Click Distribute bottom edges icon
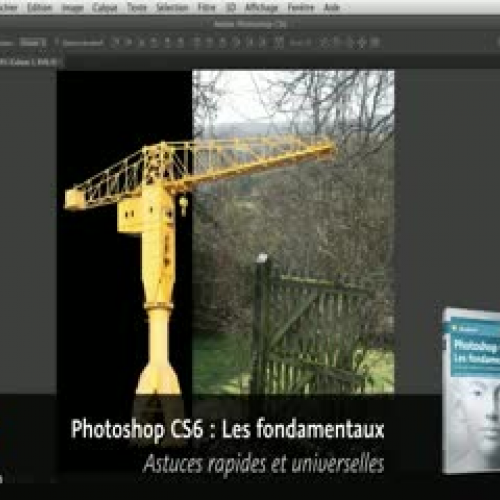Image resolution: width=500 pixels, height=500 pixels. [x=223, y=42]
